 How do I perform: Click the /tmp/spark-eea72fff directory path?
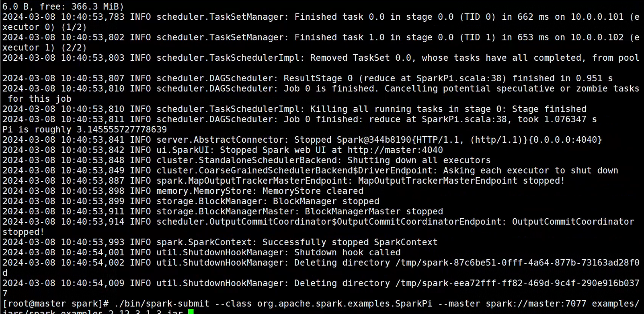point(517,283)
